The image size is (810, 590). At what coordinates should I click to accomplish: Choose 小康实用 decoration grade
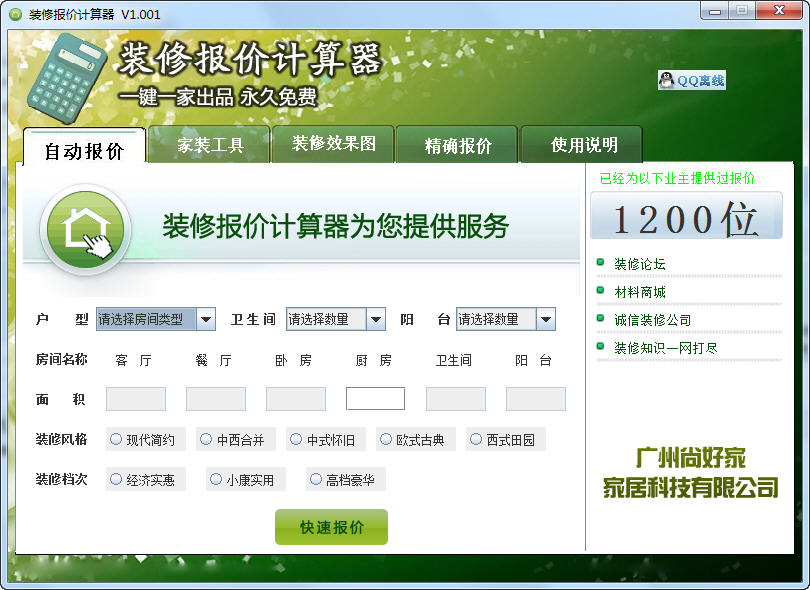(x=216, y=479)
